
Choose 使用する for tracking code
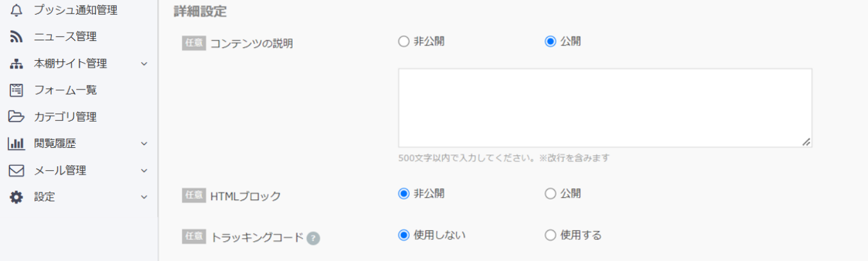550,235
